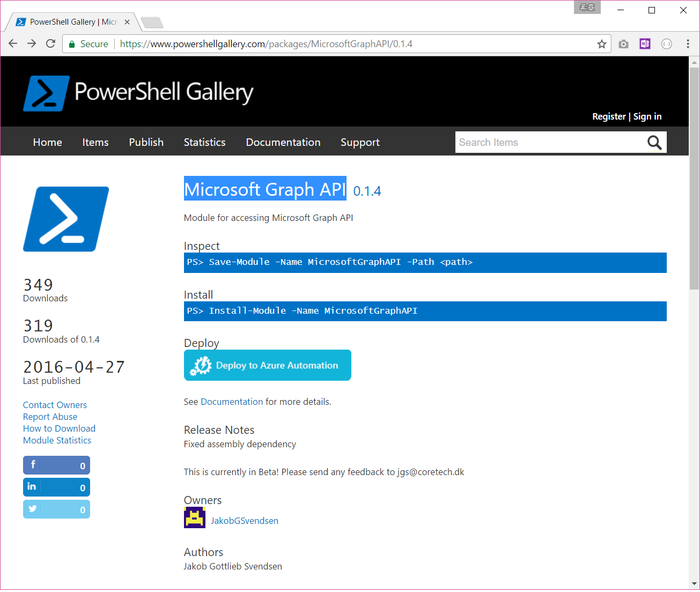This screenshot has height=592, width=700.
Task: Bookmark this page with the star icon
Action: point(602,43)
